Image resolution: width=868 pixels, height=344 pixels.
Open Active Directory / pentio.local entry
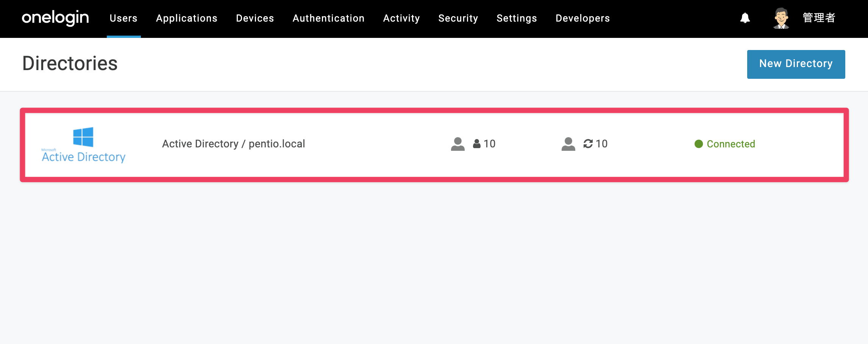233,144
